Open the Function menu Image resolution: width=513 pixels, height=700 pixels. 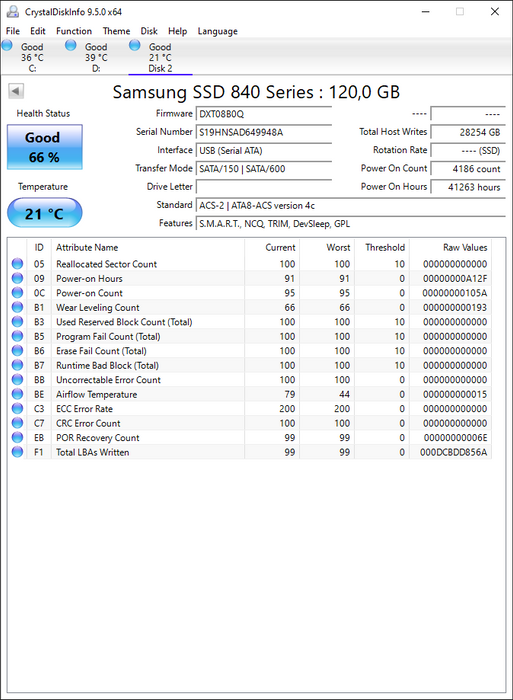pos(74,31)
